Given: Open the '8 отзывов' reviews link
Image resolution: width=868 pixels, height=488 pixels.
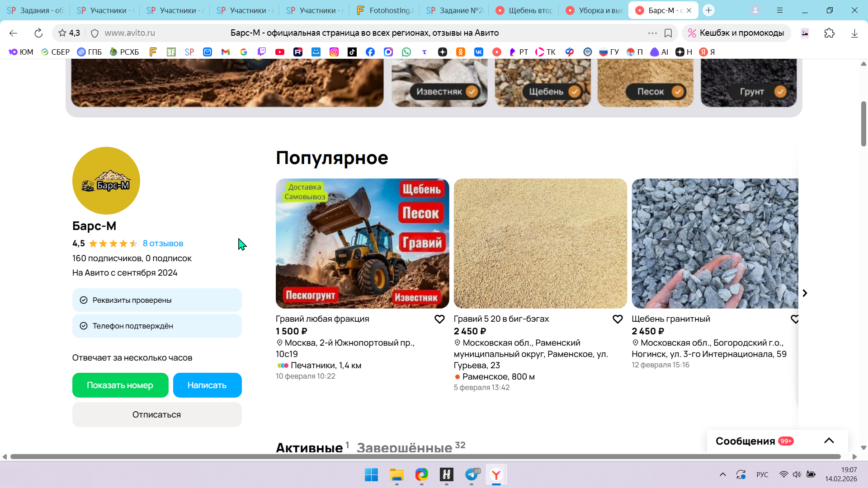Looking at the screenshot, I should pyautogui.click(x=163, y=244).
